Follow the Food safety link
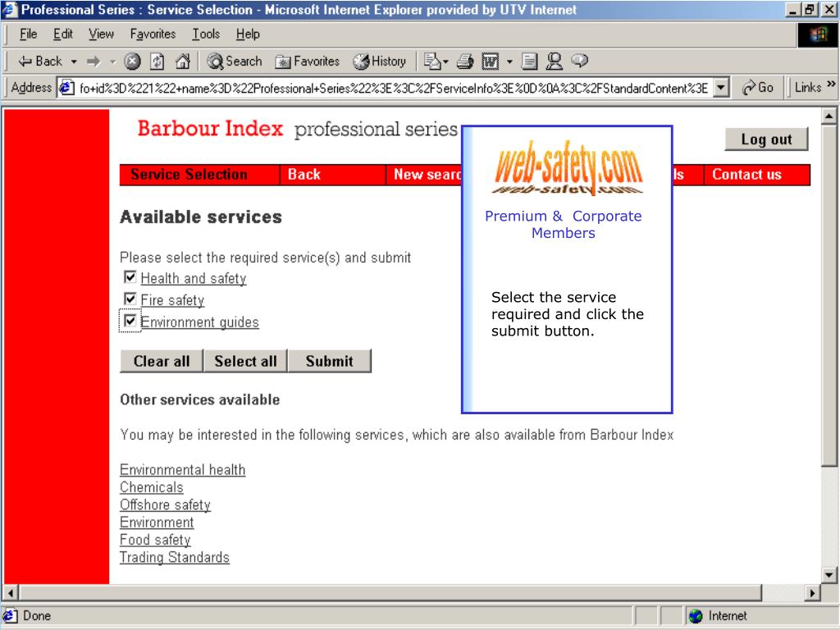The height and width of the screenshot is (630, 840). tap(155, 540)
